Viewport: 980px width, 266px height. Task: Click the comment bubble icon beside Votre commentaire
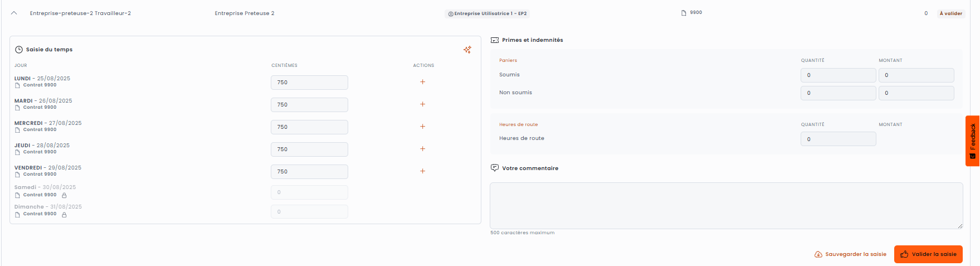[x=495, y=168]
